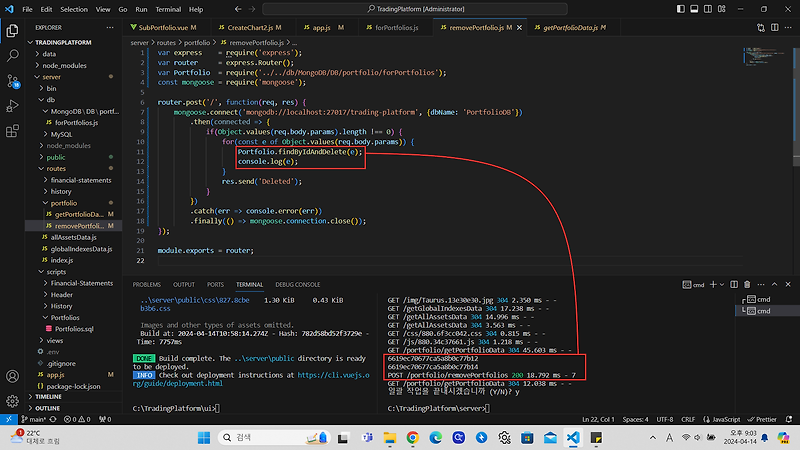
Task: Open panel more actions ellipsis
Action: point(761,285)
